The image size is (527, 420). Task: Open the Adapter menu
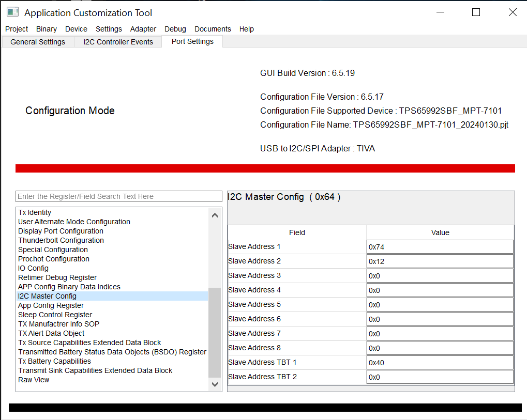(x=143, y=29)
